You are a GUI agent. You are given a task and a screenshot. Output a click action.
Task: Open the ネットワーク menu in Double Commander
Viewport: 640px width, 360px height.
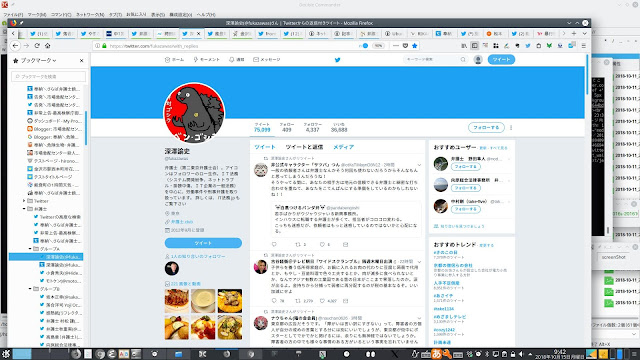tap(90, 15)
